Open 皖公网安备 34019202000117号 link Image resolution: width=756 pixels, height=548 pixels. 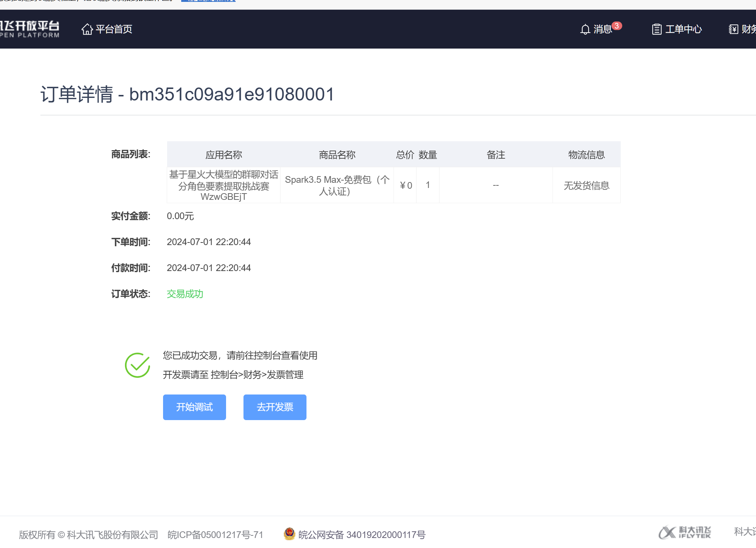point(362,535)
